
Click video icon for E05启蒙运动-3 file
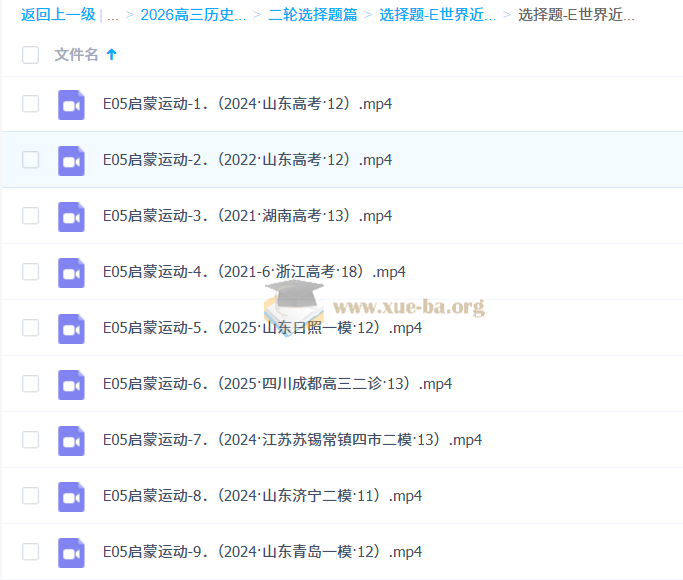(71, 216)
